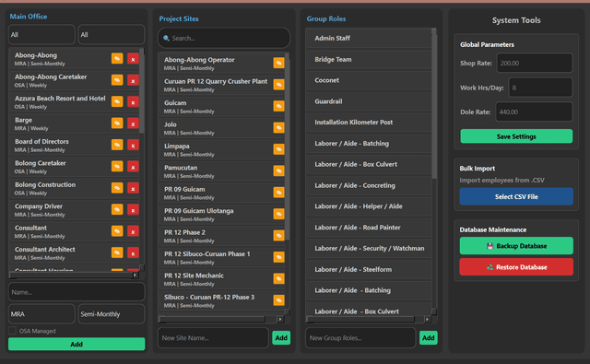Edit Abong-Abong Operator project site
This screenshot has height=364, width=590.
[278, 63]
